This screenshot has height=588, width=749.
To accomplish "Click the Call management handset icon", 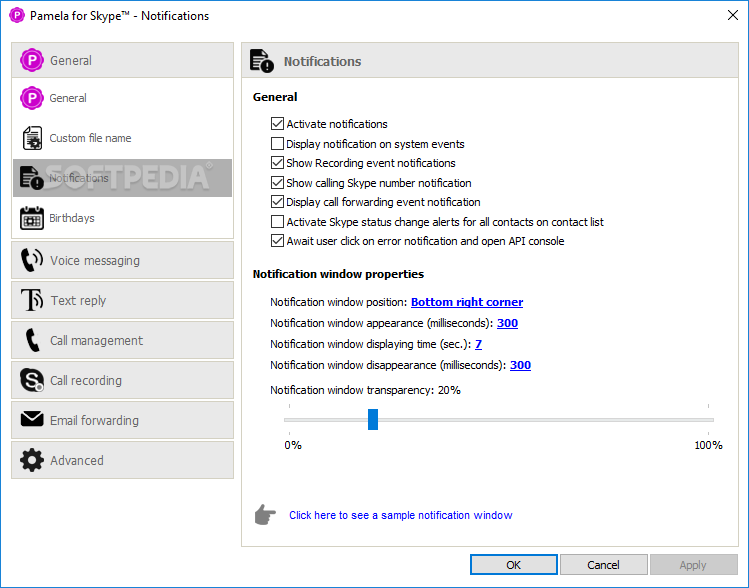I will coord(32,340).
